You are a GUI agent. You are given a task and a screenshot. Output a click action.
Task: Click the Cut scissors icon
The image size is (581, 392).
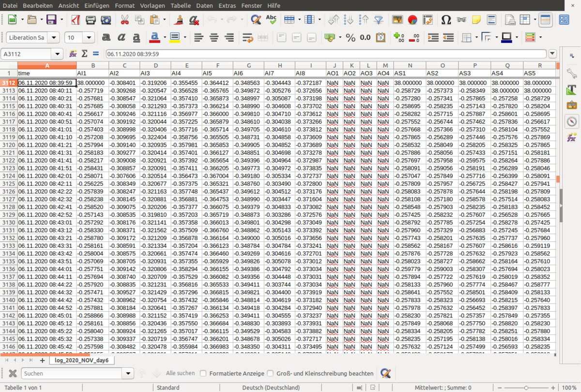click(124, 20)
